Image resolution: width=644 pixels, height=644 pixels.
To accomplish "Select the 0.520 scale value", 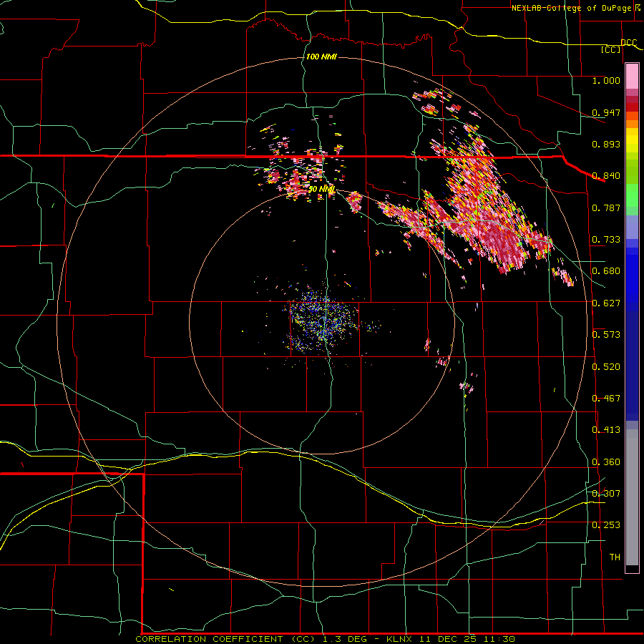I will pyautogui.click(x=606, y=367).
